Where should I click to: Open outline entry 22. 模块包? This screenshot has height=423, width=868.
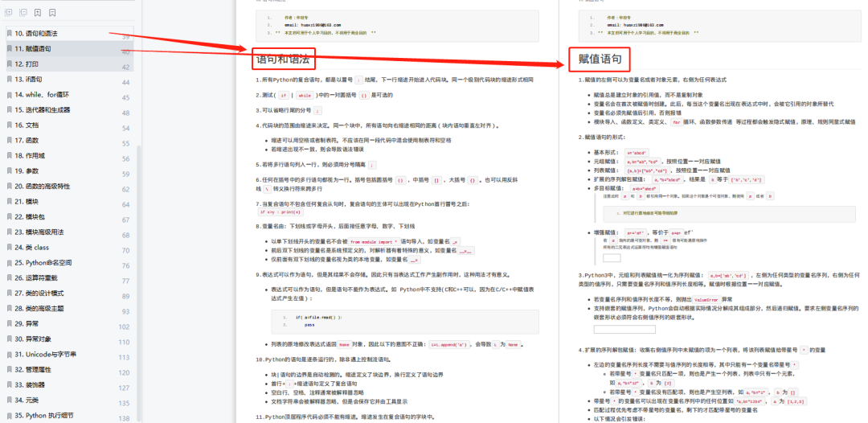pos(70,216)
